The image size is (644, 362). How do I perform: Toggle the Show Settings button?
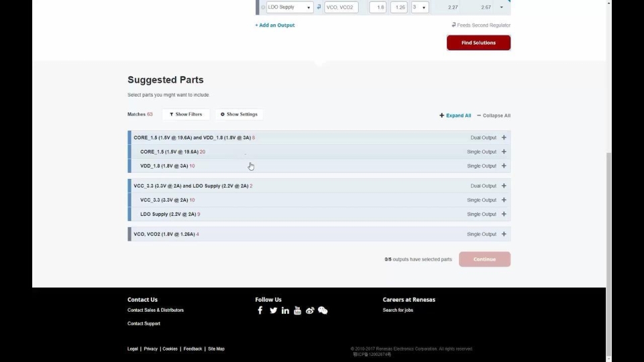click(239, 115)
